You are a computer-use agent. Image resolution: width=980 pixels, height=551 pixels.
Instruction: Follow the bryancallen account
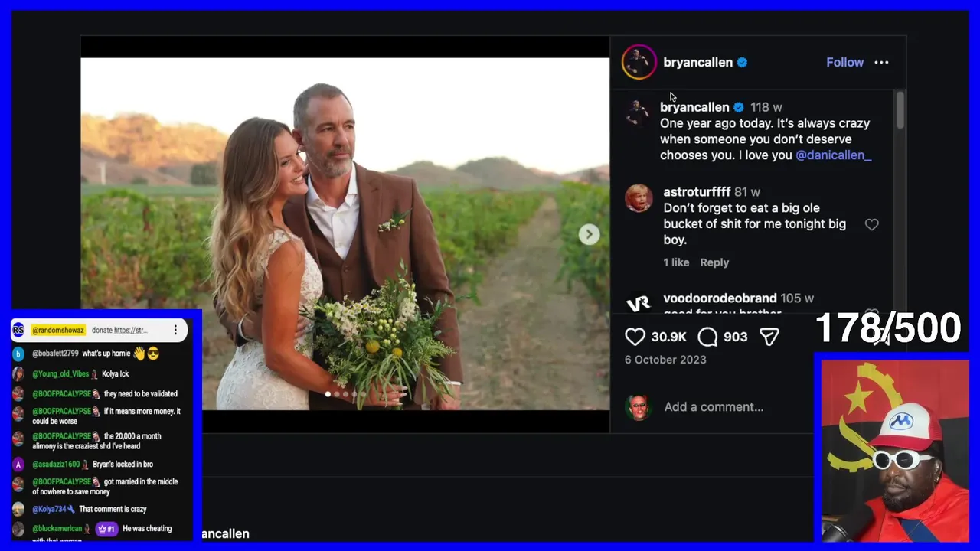pos(844,63)
